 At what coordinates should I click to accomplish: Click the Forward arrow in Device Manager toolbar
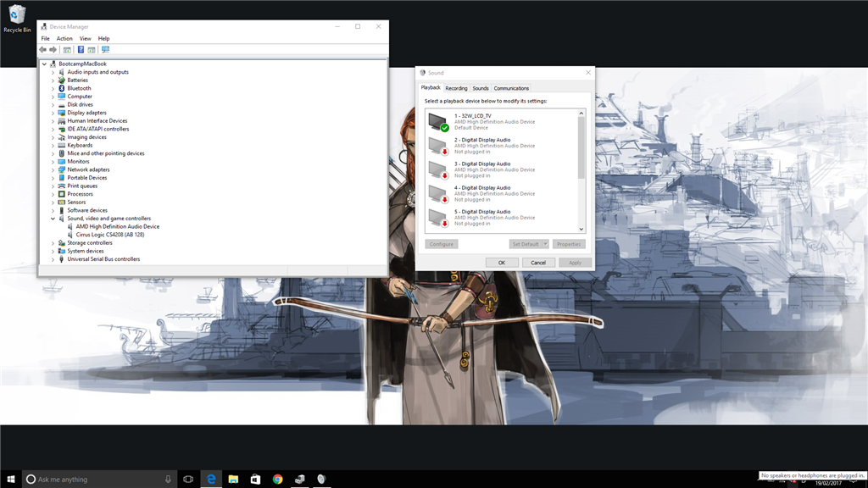[x=53, y=50]
